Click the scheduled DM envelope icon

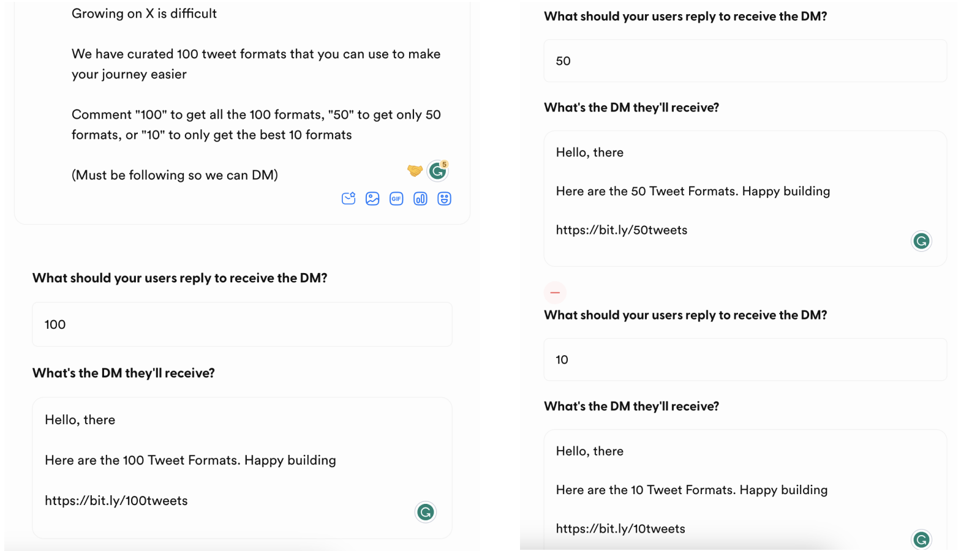coord(349,198)
